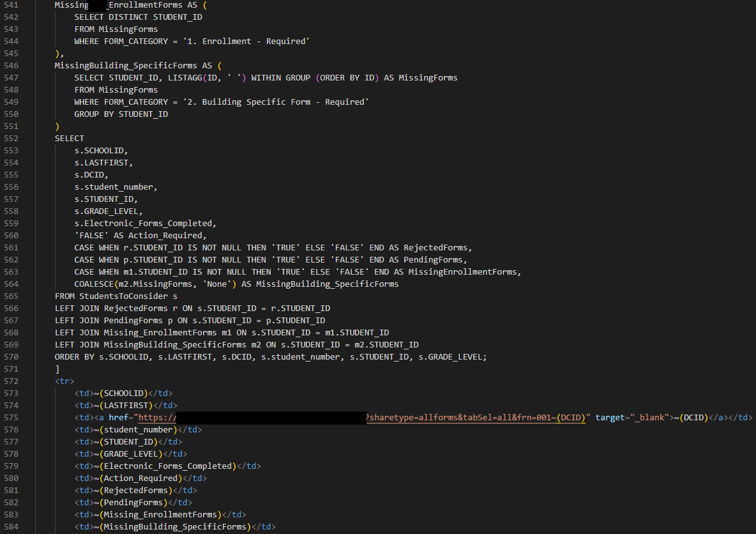Place cursor on FROM StudentsToConsider s
The height and width of the screenshot is (534, 756).
[116, 296]
